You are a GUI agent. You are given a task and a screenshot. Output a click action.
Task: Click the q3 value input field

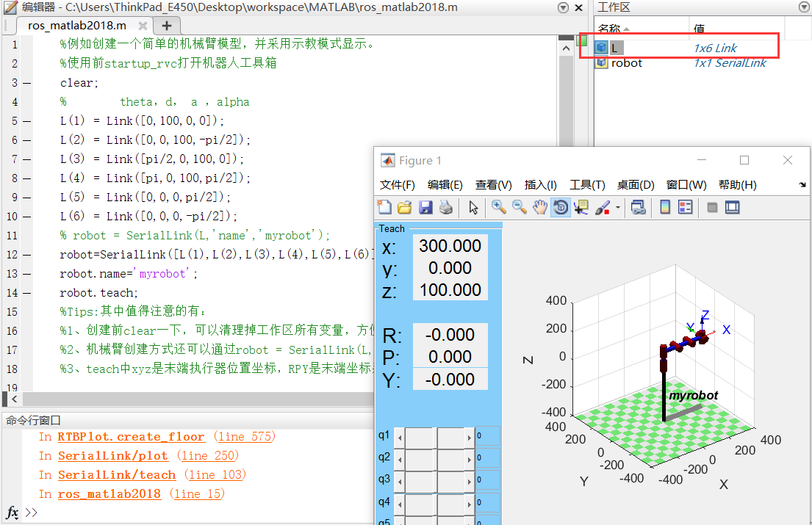point(487,479)
